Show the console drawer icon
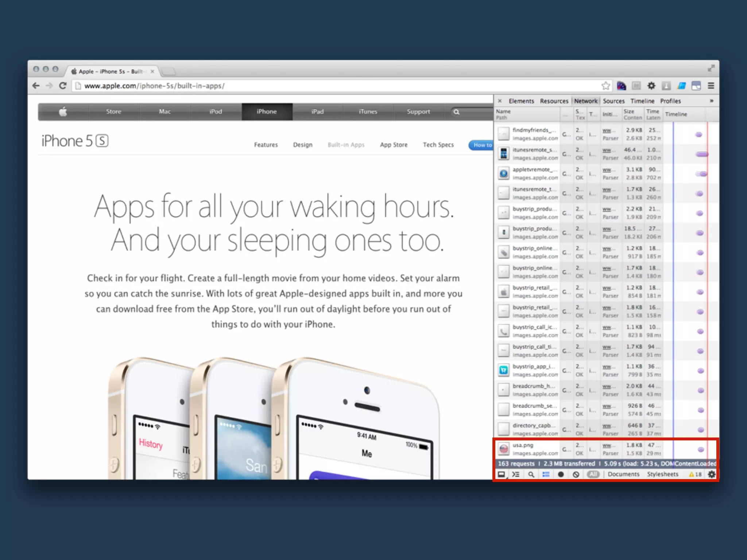This screenshot has height=560, width=747. coord(516,474)
